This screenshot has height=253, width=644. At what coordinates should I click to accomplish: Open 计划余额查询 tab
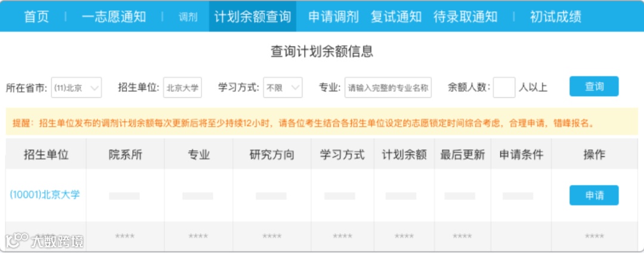[x=253, y=17]
